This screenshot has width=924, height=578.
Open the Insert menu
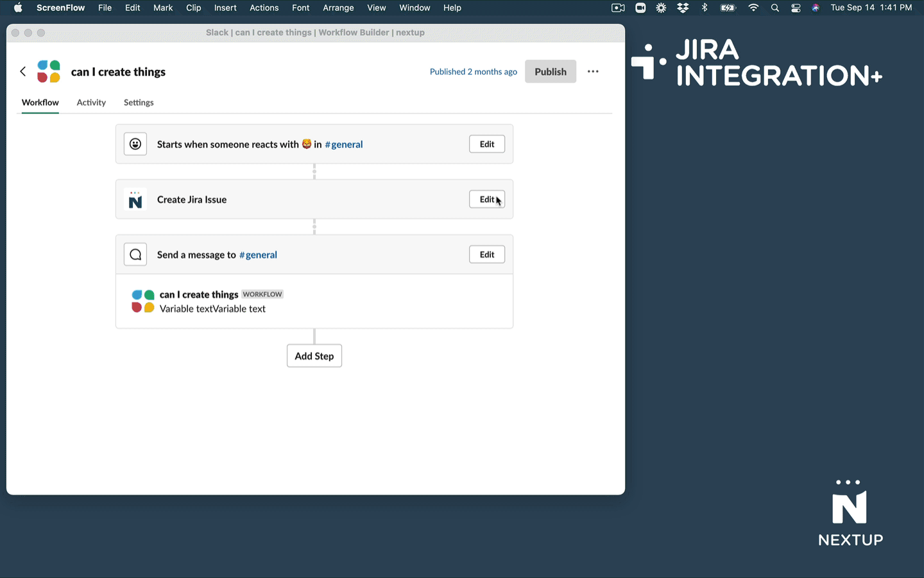click(x=225, y=8)
